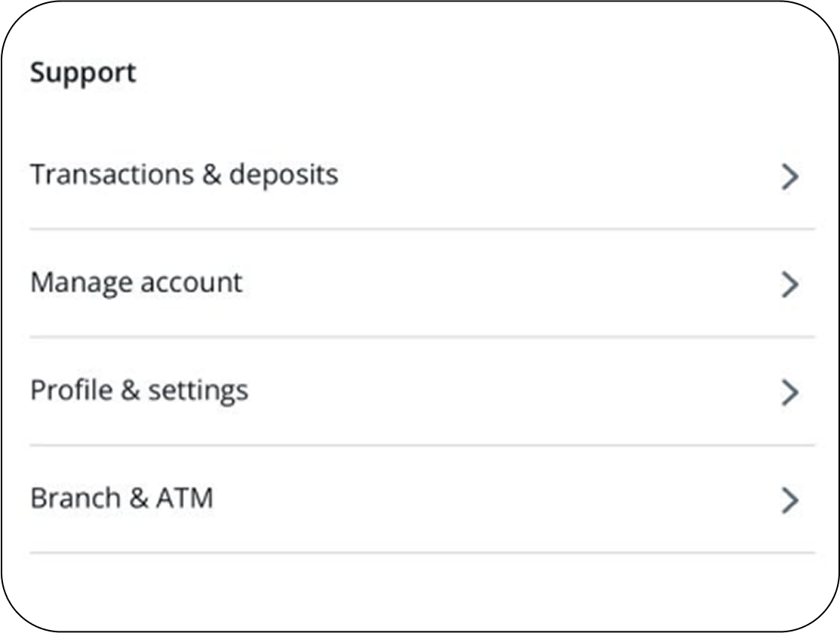Click the Support section heading
This screenshot has height=633, width=840.
83,73
